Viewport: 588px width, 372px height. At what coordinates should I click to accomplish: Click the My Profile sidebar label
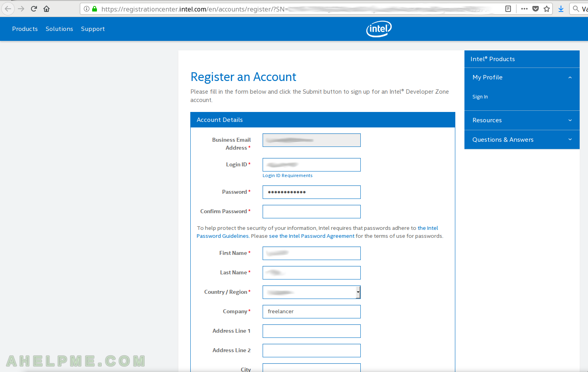pos(487,77)
